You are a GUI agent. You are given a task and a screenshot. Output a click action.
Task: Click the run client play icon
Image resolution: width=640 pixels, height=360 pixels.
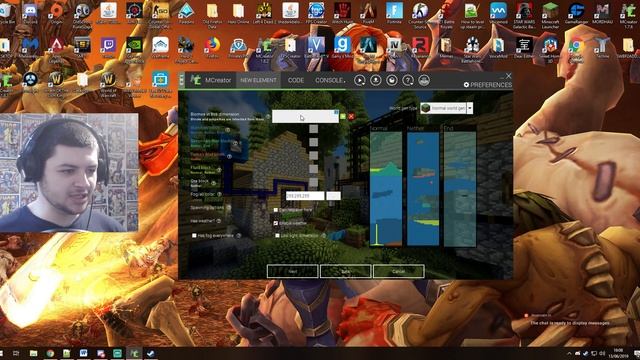[360, 80]
